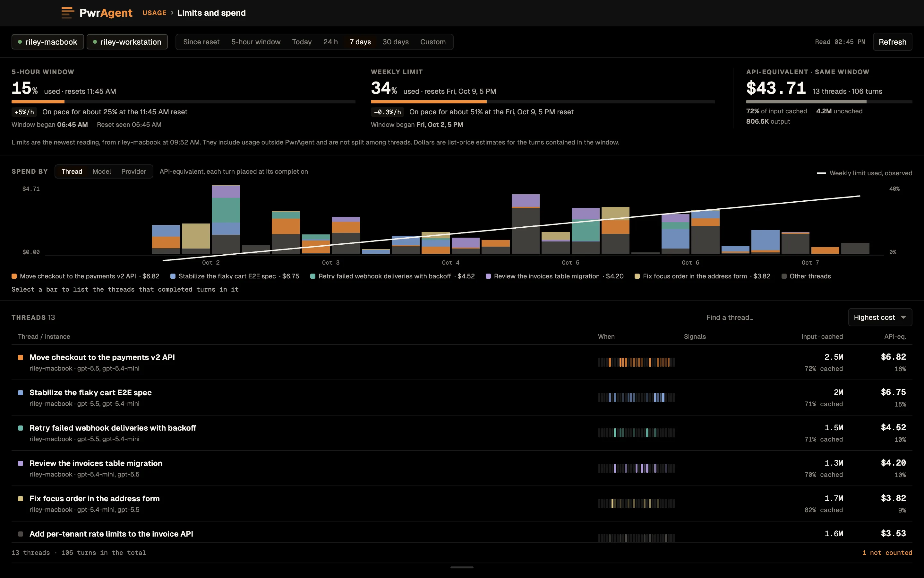Screen dimensions: 924x578
Task: Switch range to Today
Action: coord(302,42)
